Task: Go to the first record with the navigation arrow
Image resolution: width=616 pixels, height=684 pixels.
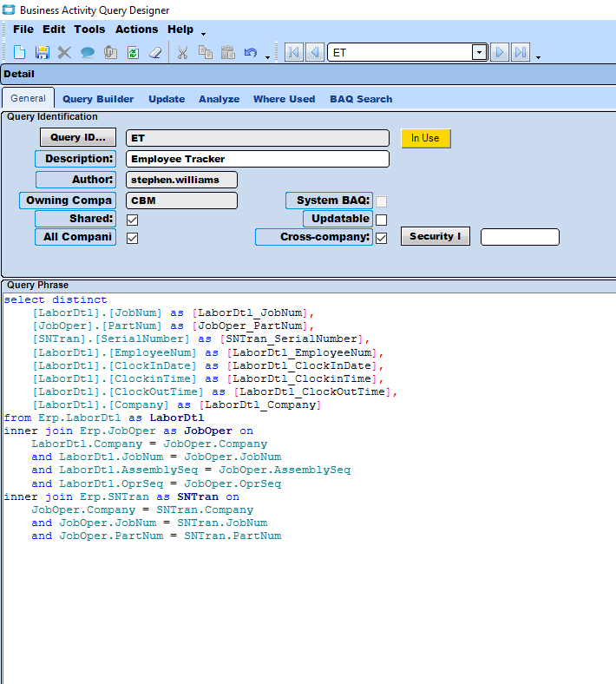Action: pyautogui.click(x=293, y=53)
